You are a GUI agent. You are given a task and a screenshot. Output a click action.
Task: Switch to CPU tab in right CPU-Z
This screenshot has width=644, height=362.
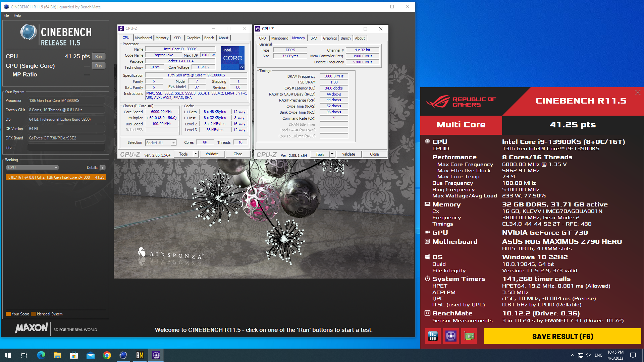(262, 38)
